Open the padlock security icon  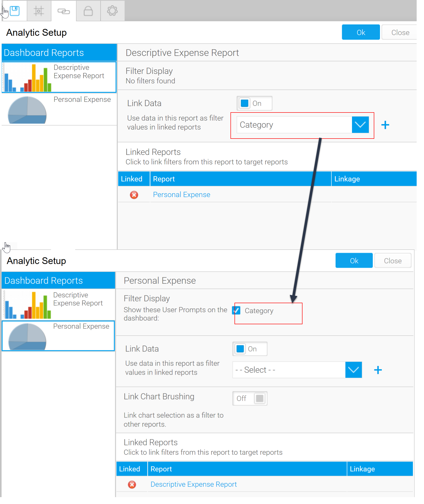pos(88,11)
